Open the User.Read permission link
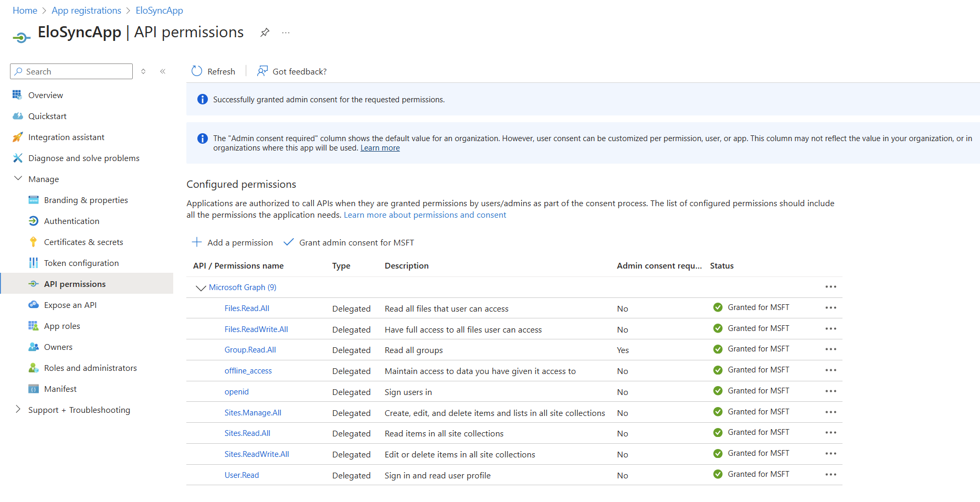The width and height of the screenshot is (980, 502). pyautogui.click(x=241, y=475)
